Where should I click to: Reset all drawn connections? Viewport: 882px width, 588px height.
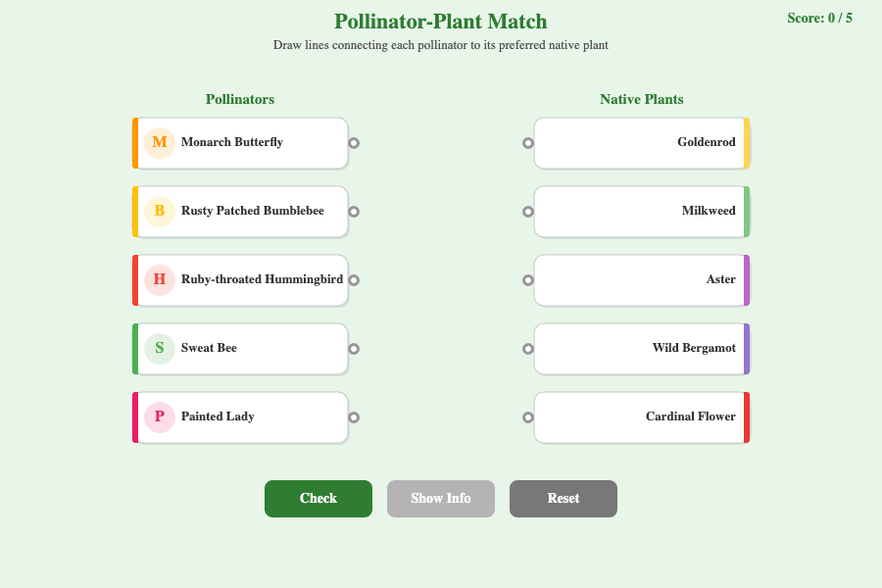(x=563, y=499)
